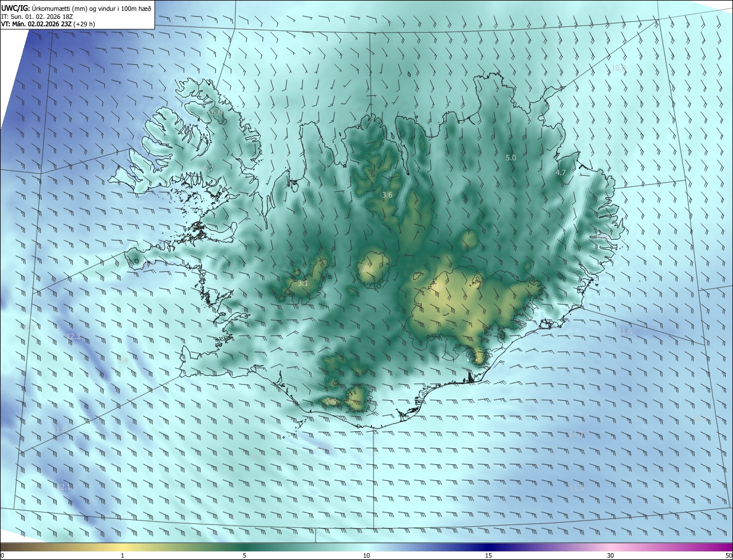The height and width of the screenshot is (560, 733).
Task: Click the map value label '9.3'
Action: click(30, 328)
